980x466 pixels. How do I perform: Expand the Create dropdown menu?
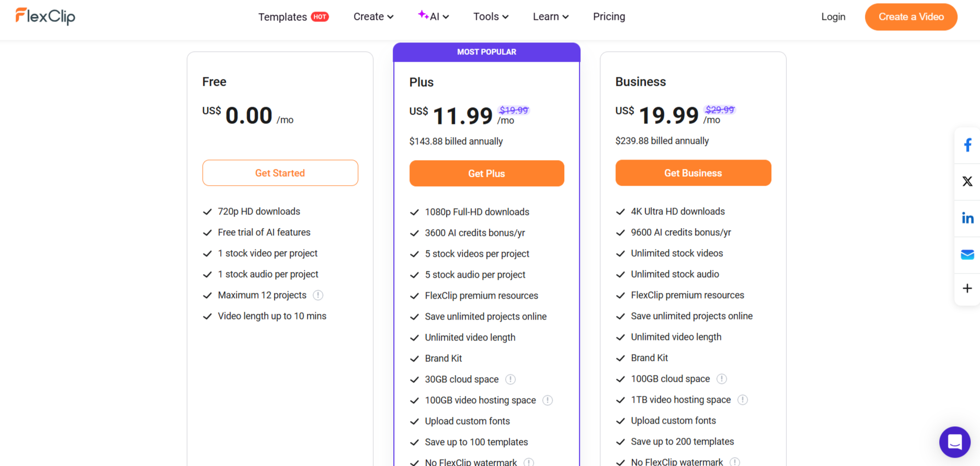(373, 16)
